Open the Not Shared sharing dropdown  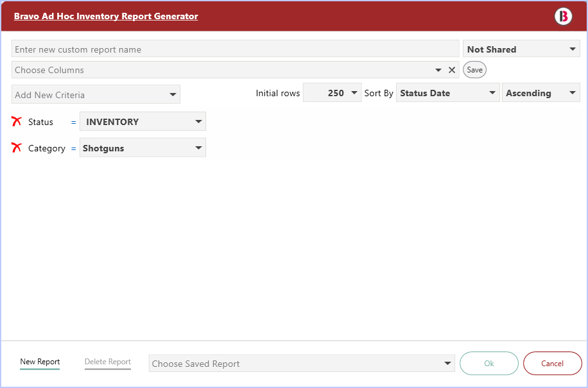pyautogui.click(x=521, y=49)
